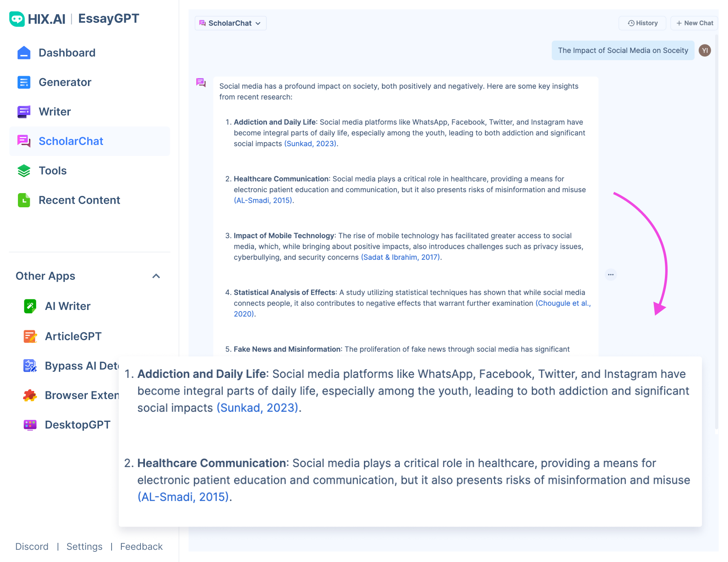This screenshot has height=562, width=728.
Task: Click the DesktopGPT app icon
Action: coord(30,425)
